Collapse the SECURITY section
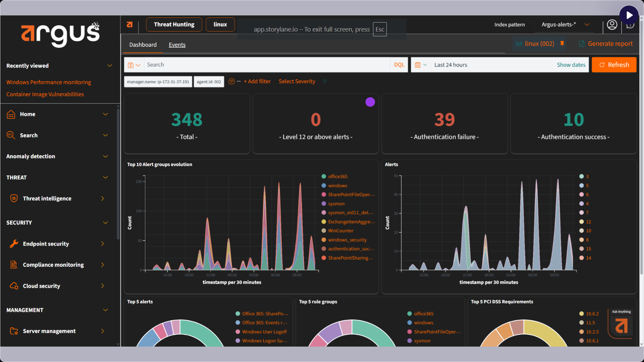Image resolution: width=644 pixels, height=362 pixels. click(105, 223)
